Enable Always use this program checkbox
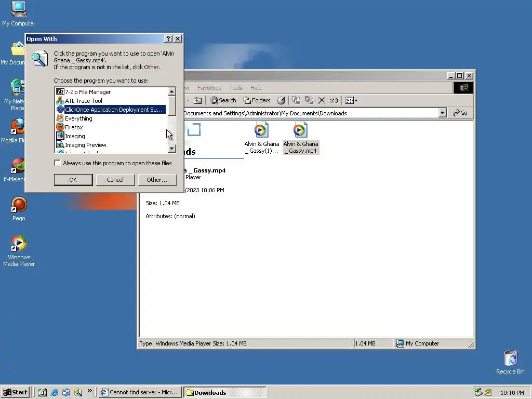The image size is (532, 399). 57,163
